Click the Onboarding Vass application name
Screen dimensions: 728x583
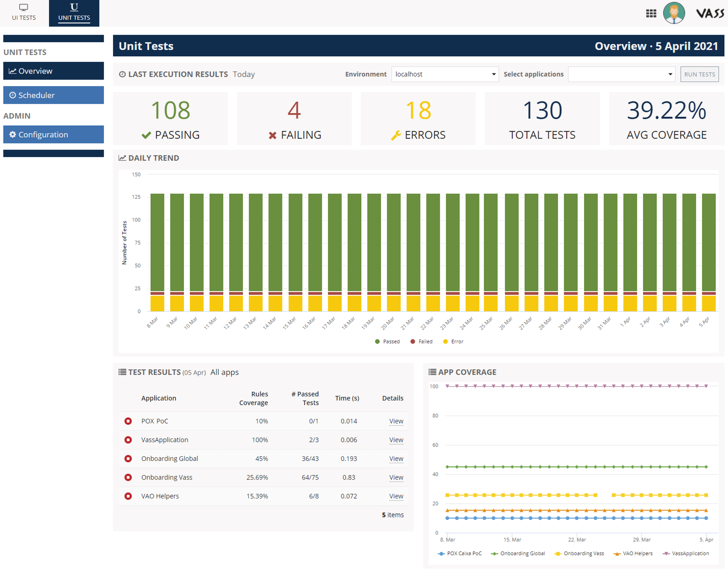167,477
